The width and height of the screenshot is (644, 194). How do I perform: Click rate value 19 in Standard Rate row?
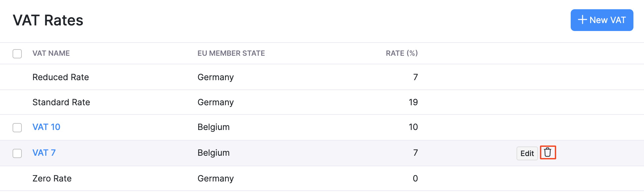click(x=413, y=102)
